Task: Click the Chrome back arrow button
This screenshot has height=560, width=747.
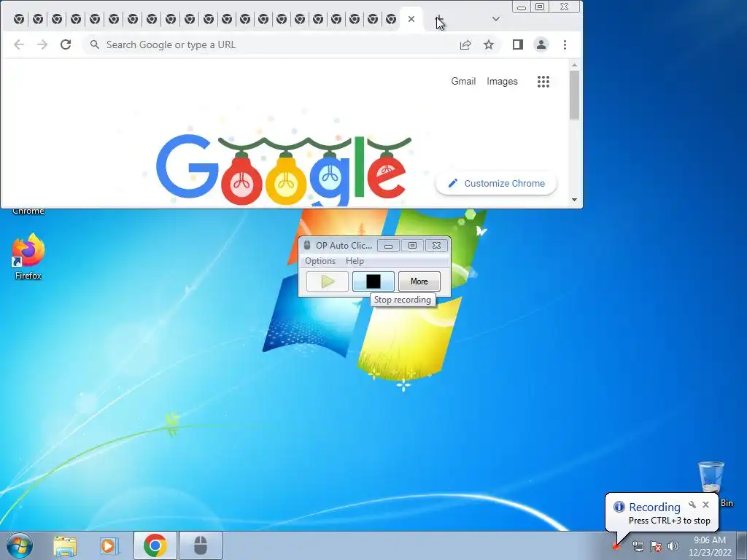Action: coord(19,44)
